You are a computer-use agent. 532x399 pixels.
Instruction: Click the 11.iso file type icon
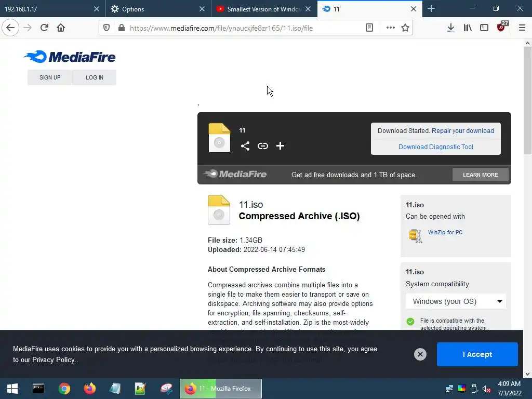[x=219, y=210]
